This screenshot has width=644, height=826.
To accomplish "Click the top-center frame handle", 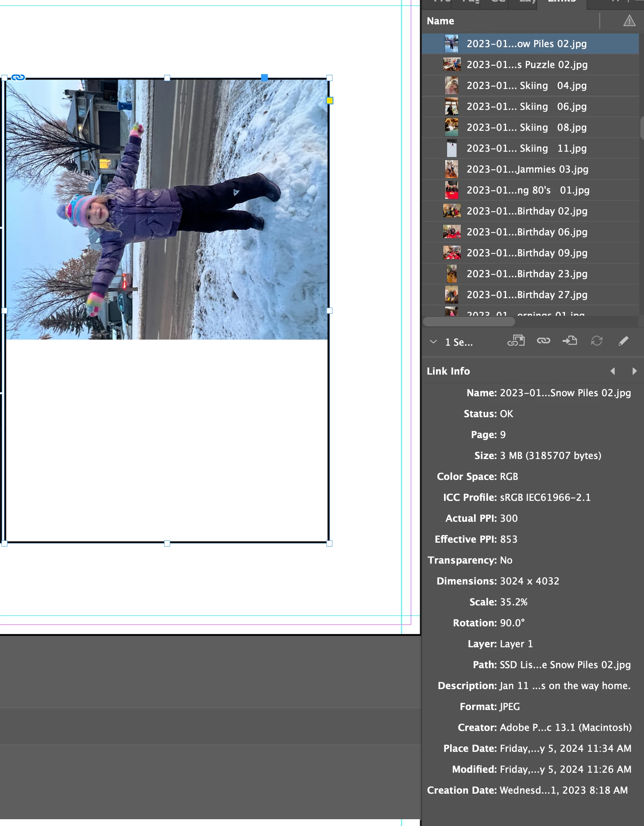I will pos(167,78).
